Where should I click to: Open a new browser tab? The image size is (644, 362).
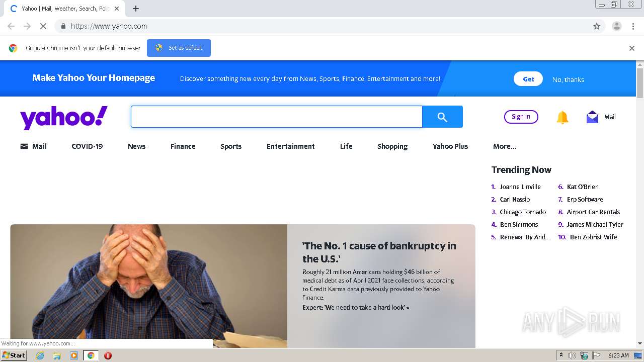pyautogui.click(x=136, y=9)
